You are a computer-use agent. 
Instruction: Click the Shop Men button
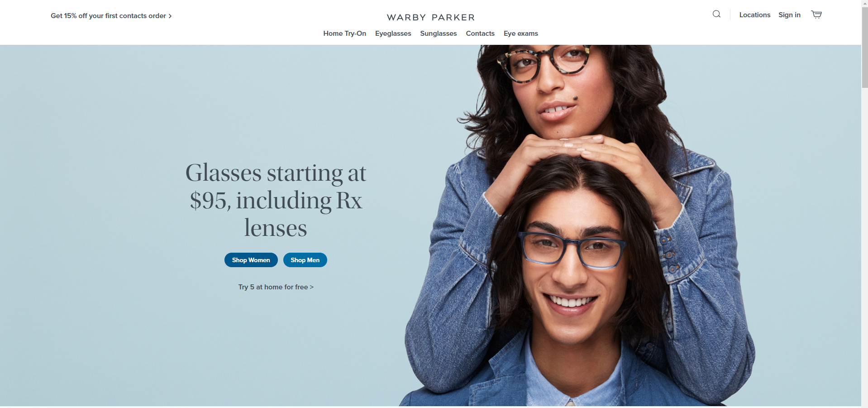pyautogui.click(x=305, y=260)
